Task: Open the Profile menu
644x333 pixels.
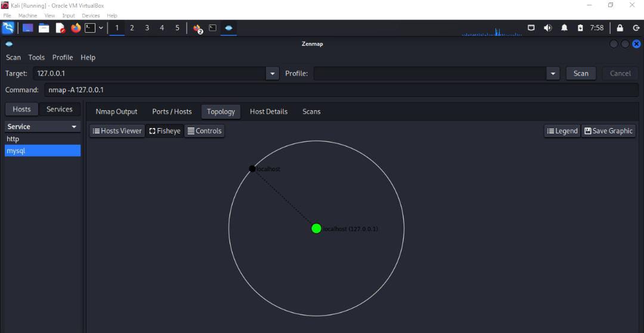Action: [63, 57]
